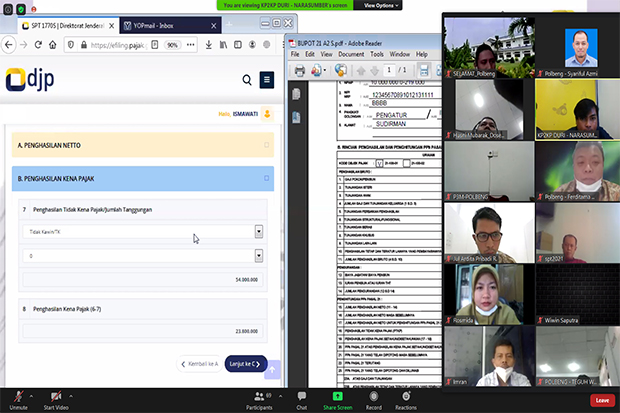Screen dimensions: 620x413
Task: Go to next page in Adobe Reader
Action: click(x=374, y=71)
